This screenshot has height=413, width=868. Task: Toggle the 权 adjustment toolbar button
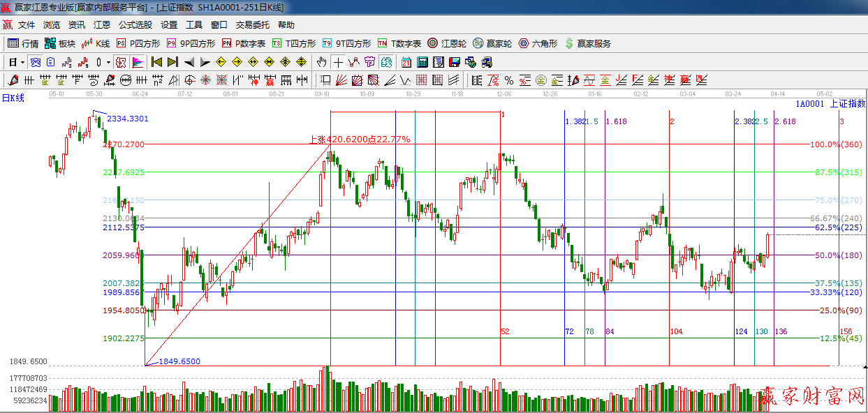pos(120,62)
